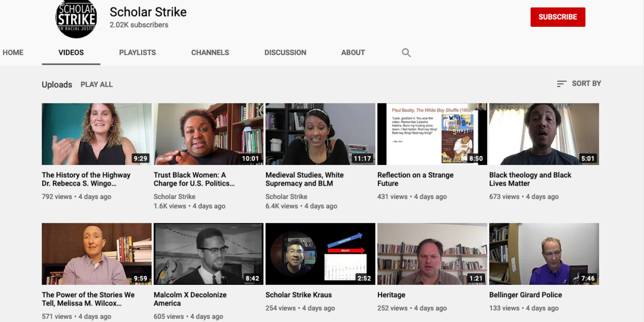Screen dimensions: 644x322
Task: Click '605 views • 4 days ago' text
Action: coord(188,317)
